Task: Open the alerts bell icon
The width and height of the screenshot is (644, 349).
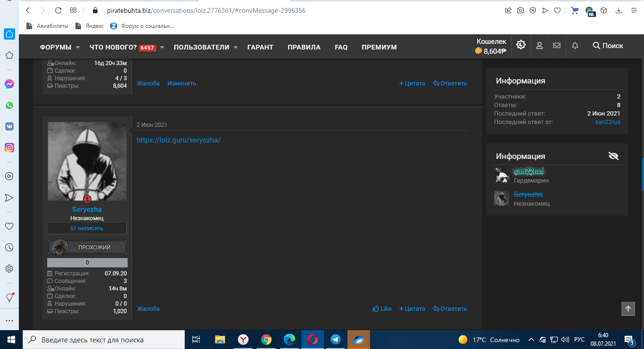Action: coord(575,45)
